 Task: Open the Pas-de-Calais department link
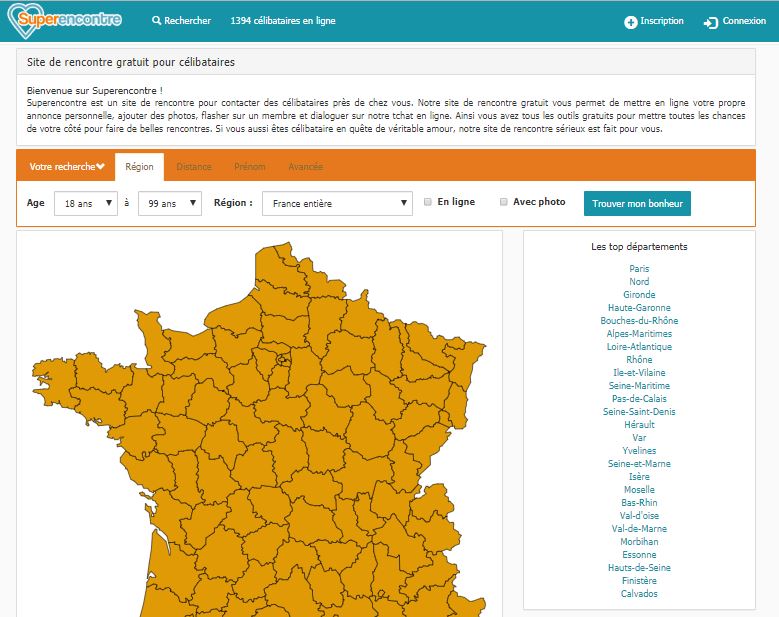tap(639, 398)
